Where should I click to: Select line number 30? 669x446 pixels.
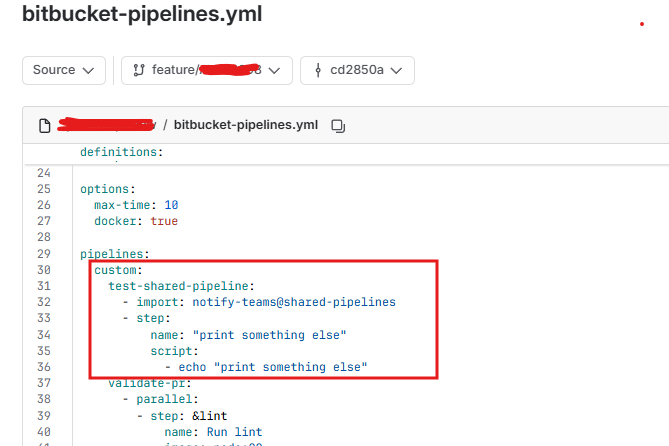point(44,270)
